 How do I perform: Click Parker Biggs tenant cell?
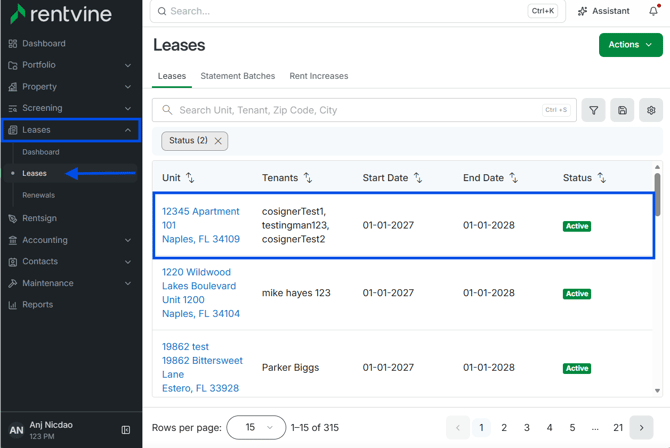(291, 368)
